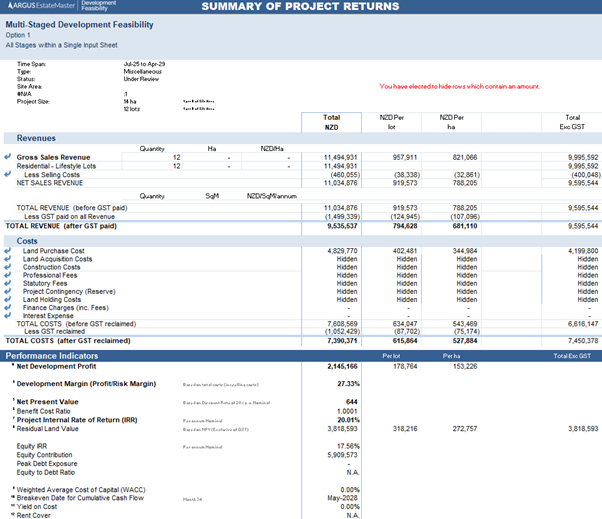Click the arrow icon next to Land Acquisition Costs

7,259
